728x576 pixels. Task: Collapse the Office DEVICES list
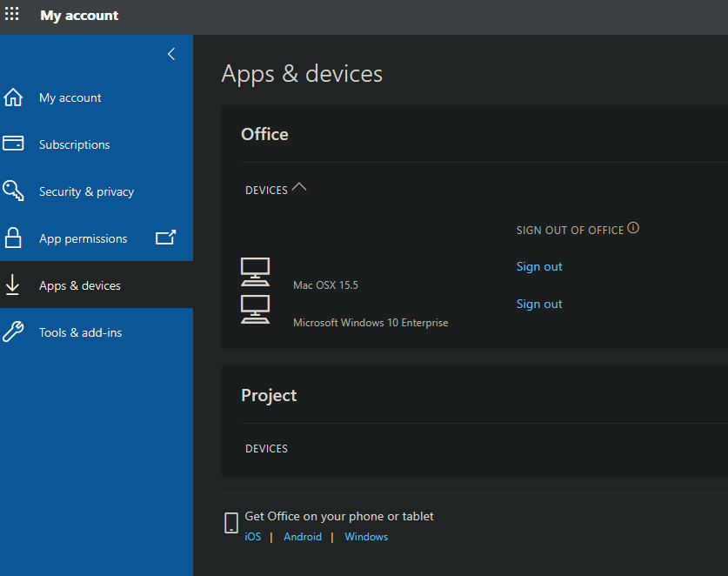299,187
